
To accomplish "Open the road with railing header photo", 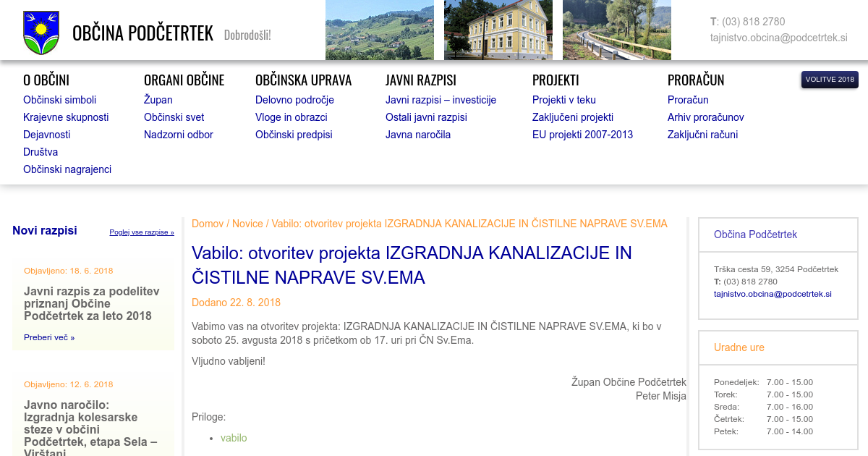I will tap(616, 30).
